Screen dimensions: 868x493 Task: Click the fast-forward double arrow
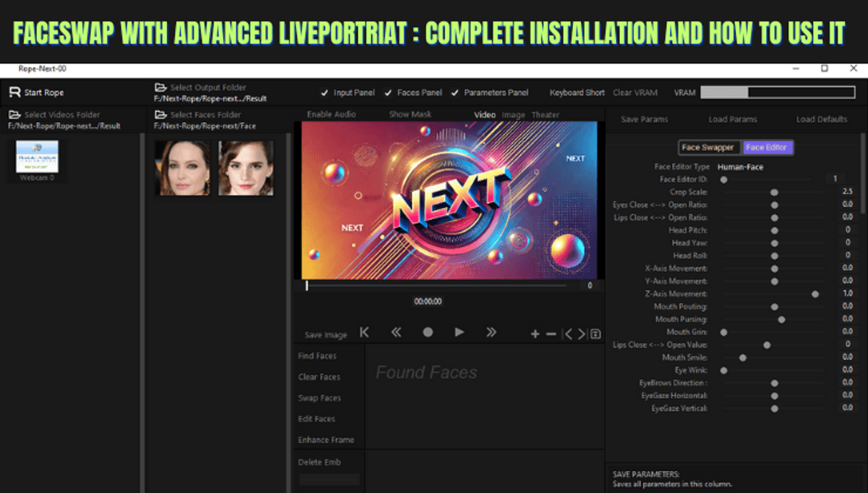click(x=491, y=332)
